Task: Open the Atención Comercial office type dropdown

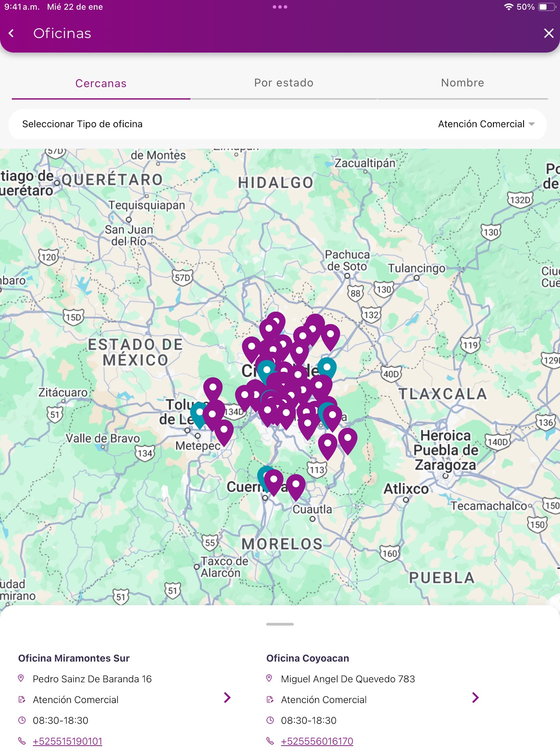Action: coord(486,124)
